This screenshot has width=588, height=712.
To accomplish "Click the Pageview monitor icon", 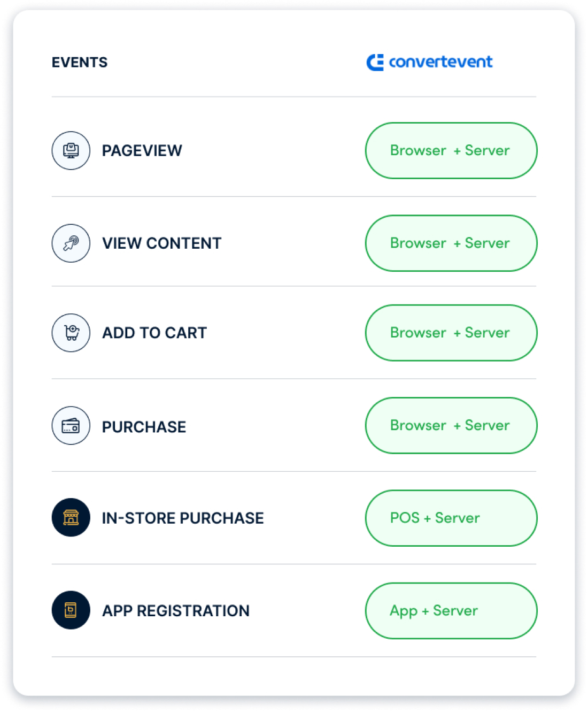I will [x=71, y=150].
